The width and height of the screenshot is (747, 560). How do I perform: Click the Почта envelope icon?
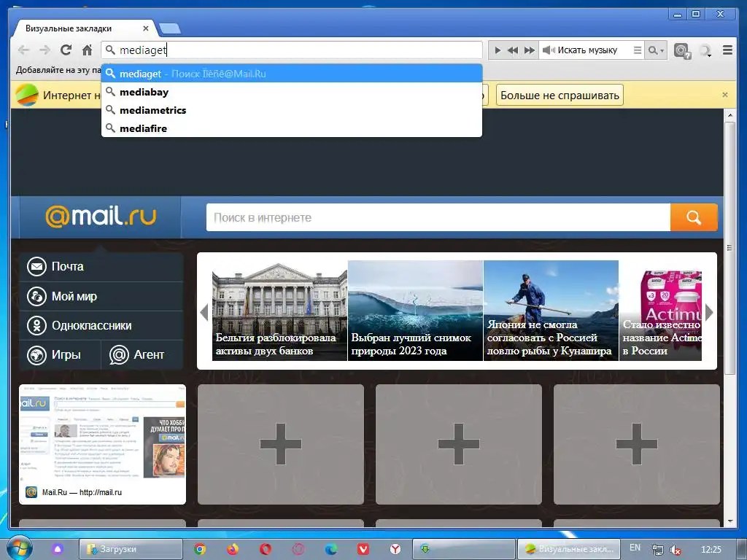click(x=36, y=267)
